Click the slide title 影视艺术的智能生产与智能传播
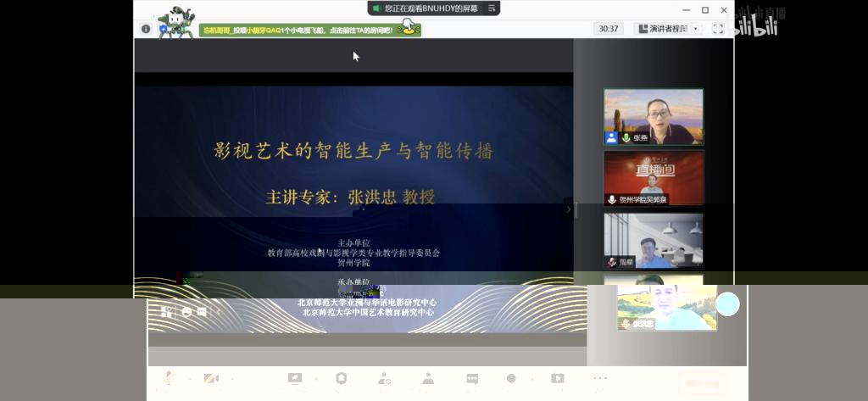Viewport: 868px width, 401px height. click(353, 151)
